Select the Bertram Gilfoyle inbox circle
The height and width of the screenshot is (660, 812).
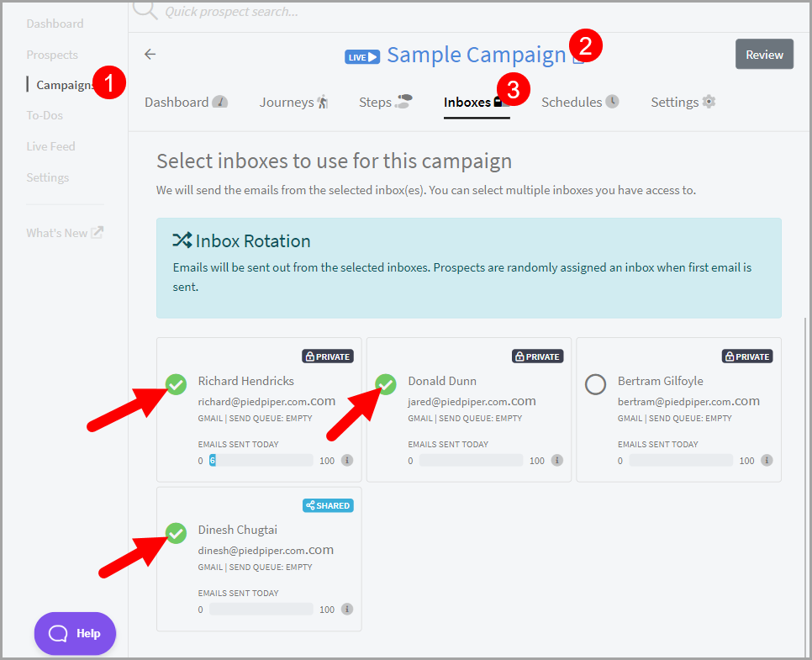(x=595, y=384)
